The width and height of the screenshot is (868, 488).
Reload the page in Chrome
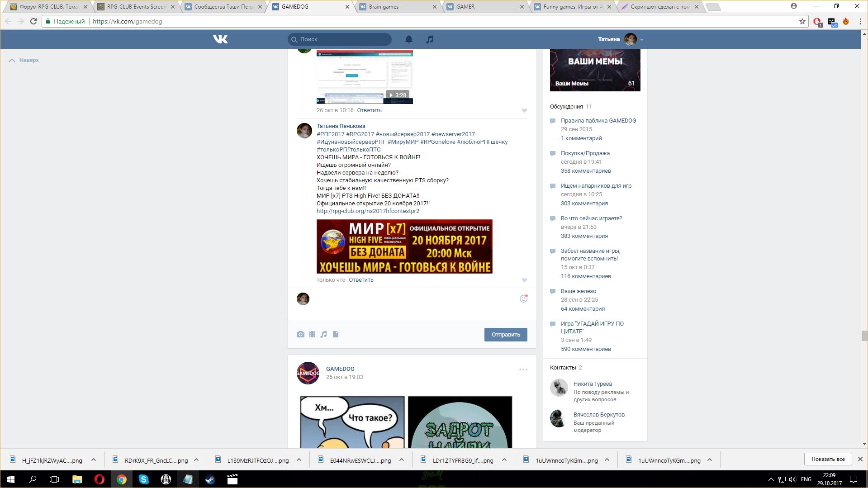33,21
